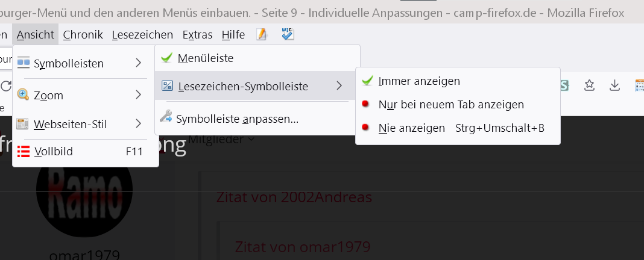This screenshot has height=260, width=644.
Task: Click the notepad pencil icon in menu bar
Action: click(261, 35)
